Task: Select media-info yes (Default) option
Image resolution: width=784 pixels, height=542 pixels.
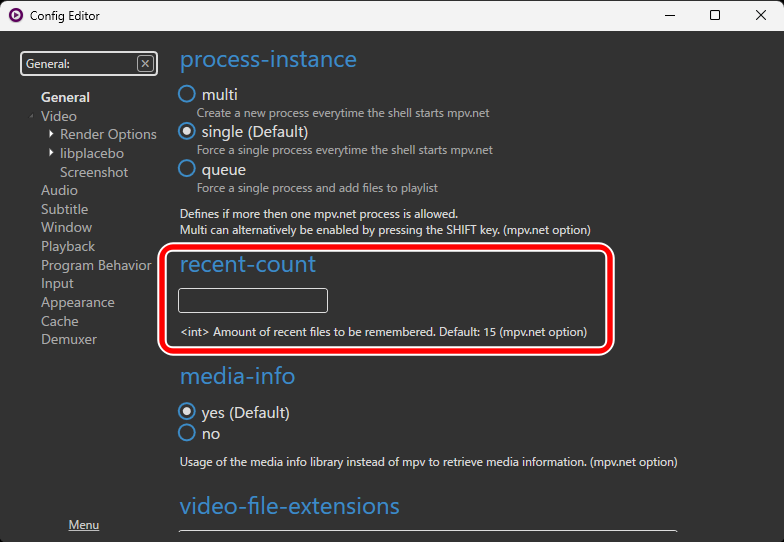Action: pos(186,412)
